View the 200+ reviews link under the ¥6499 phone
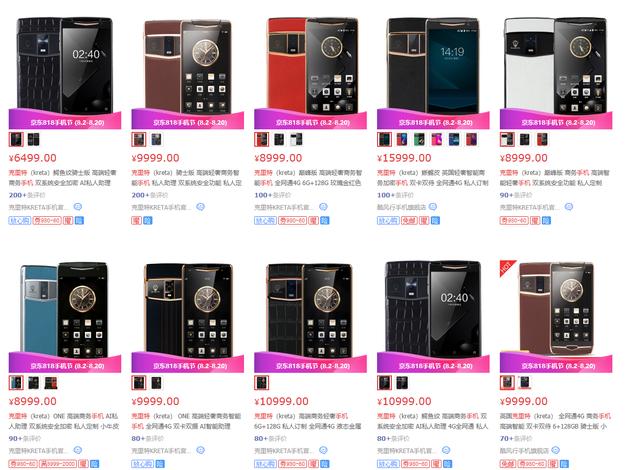The height and width of the screenshot is (470, 640). [27, 195]
